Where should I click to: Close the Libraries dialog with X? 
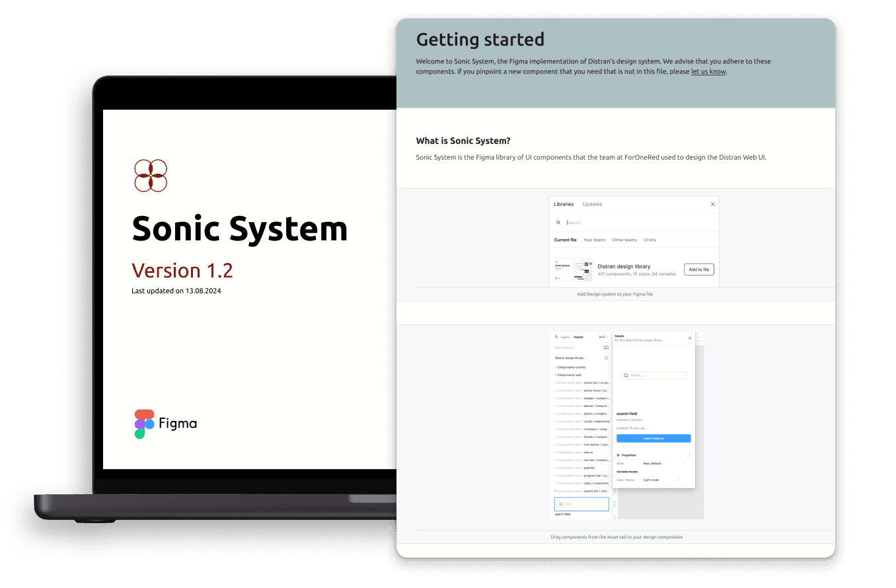[712, 204]
